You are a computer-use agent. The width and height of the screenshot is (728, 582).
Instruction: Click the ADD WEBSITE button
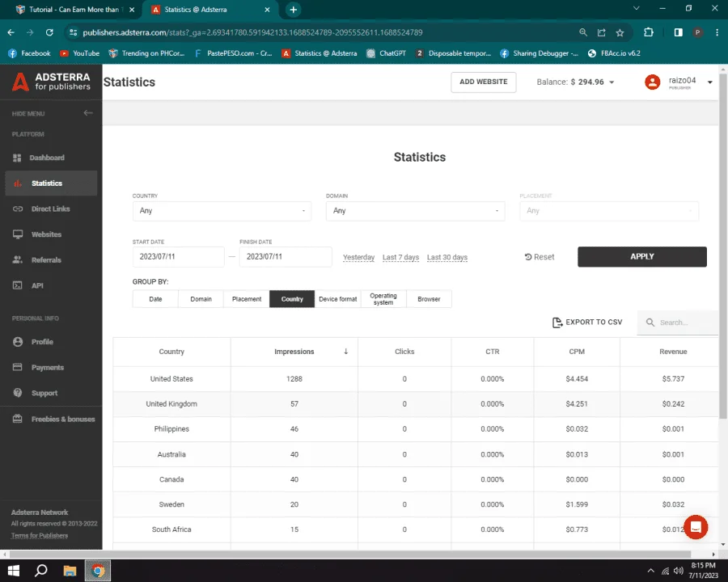click(x=484, y=82)
